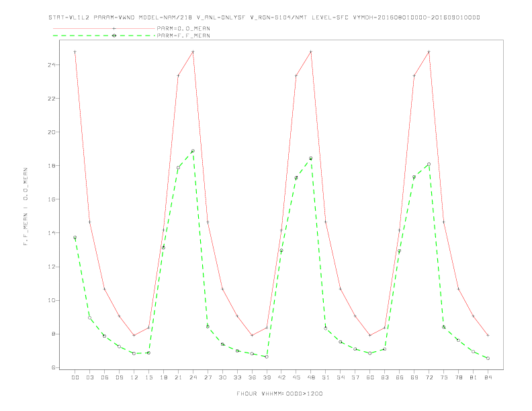Click x-axis tick label 03
This screenshot has width=532, height=411.
point(89,377)
